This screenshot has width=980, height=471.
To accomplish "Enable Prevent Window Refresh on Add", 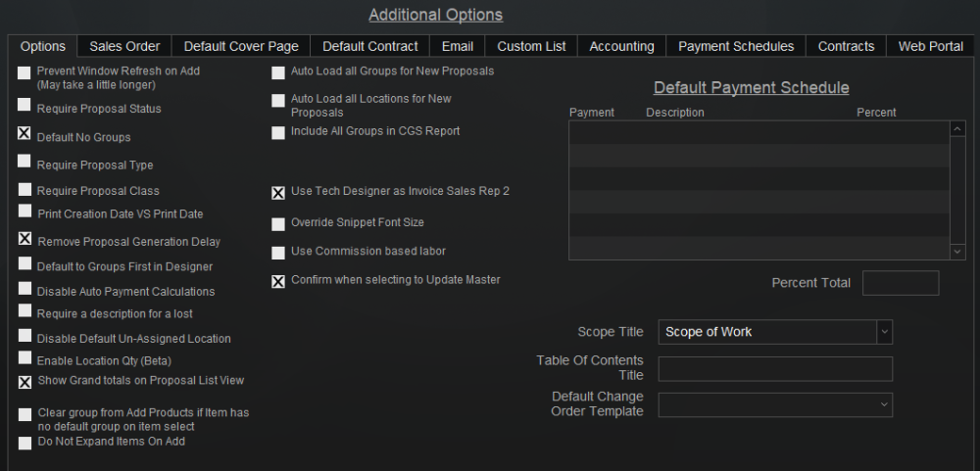I will coord(24,73).
